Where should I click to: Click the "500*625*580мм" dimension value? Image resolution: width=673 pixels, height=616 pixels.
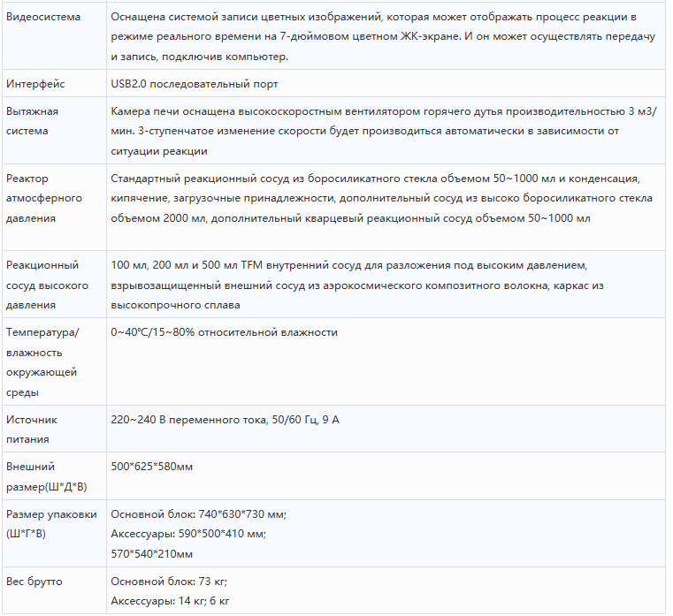[151, 467]
